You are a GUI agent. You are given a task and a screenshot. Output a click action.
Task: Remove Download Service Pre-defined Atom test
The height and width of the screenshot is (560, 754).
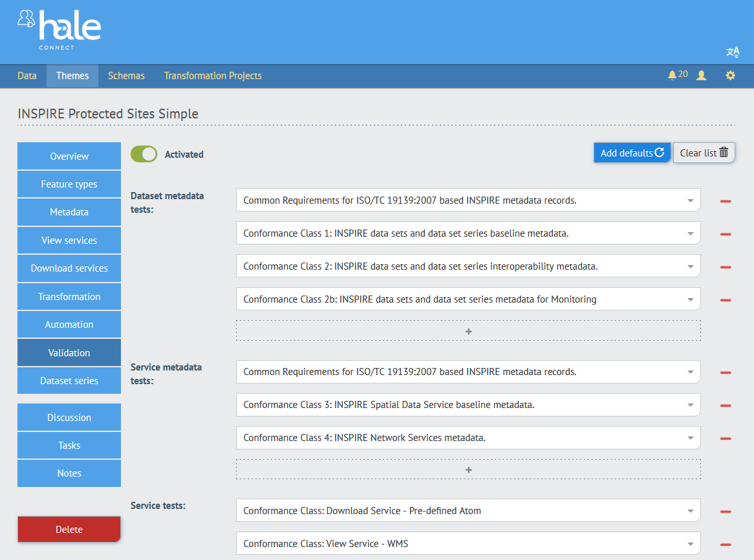(x=726, y=512)
